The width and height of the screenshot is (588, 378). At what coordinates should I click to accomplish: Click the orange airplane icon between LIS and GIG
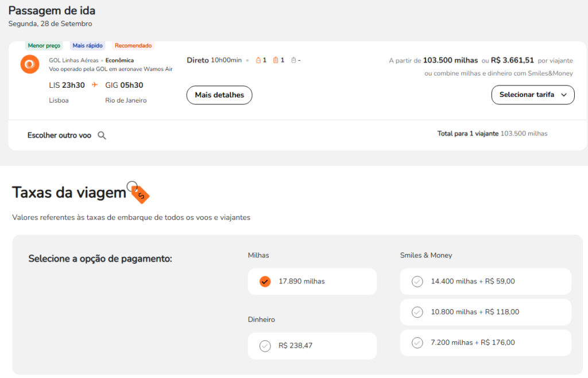pos(95,85)
